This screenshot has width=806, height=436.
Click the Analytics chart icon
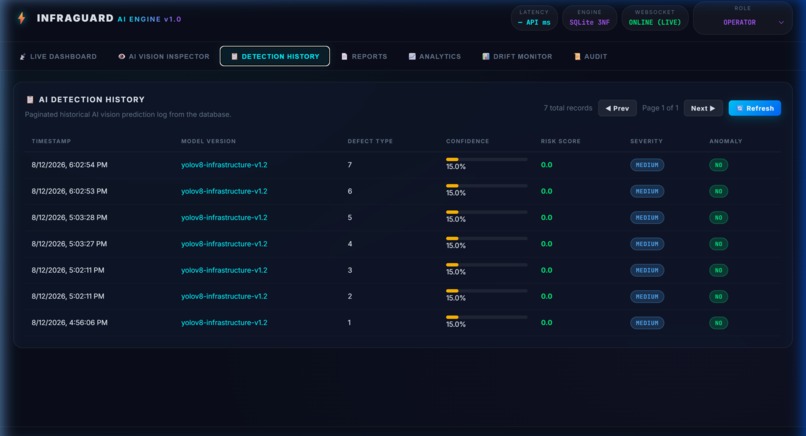point(412,57)
